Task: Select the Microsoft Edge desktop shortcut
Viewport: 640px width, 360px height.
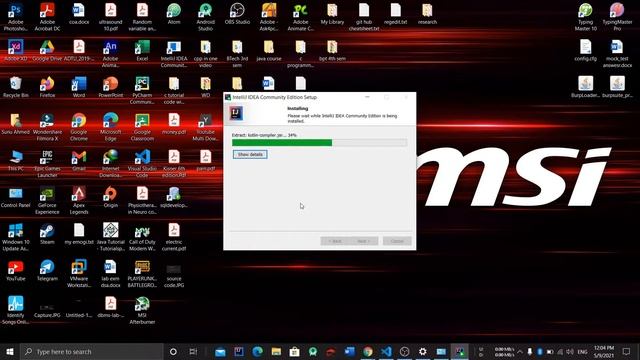Action: tap(111, 127)
